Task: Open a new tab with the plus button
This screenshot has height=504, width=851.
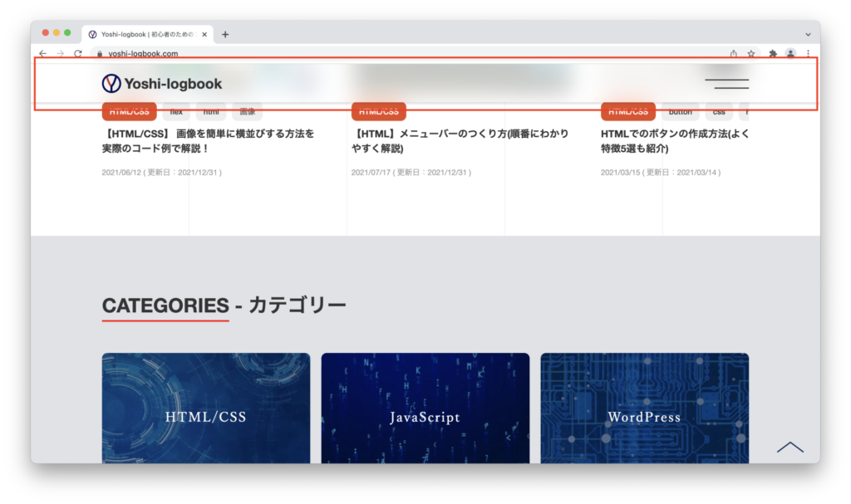Action: 225,35
